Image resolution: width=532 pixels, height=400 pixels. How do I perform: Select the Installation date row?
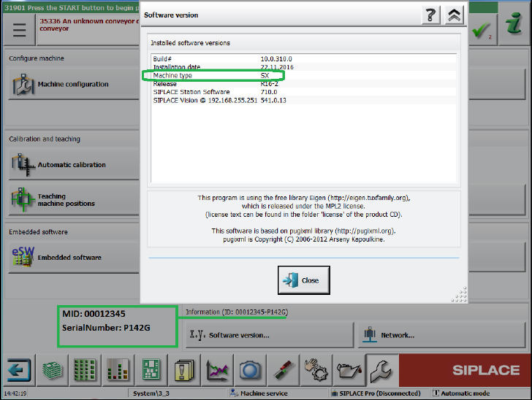coord(304,67)
